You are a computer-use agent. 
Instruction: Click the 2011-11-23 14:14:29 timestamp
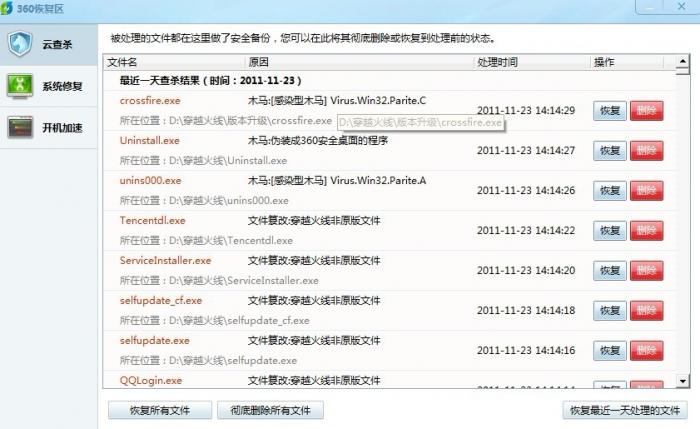[x=526, y=110]
